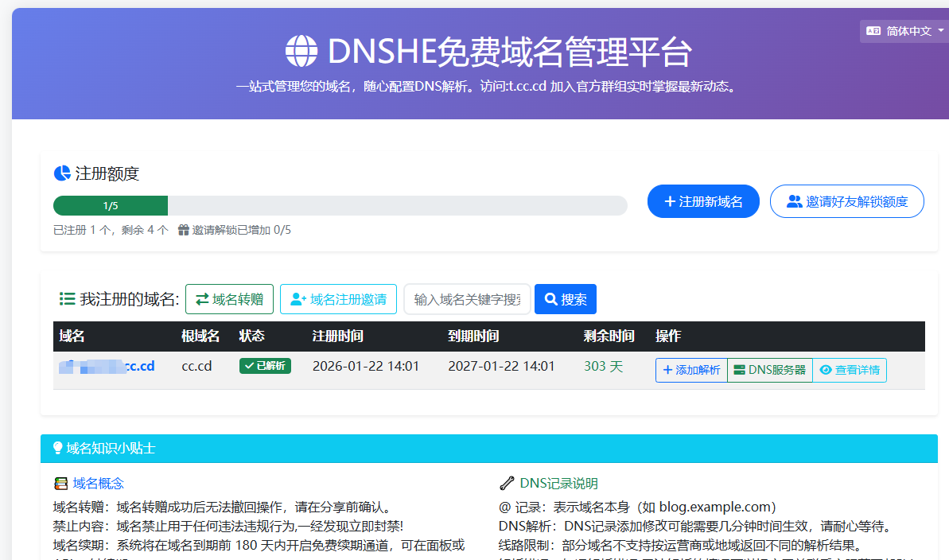Click the 1/5 quota progress bar
Screen dimensions: 949x560
[340, 206]
